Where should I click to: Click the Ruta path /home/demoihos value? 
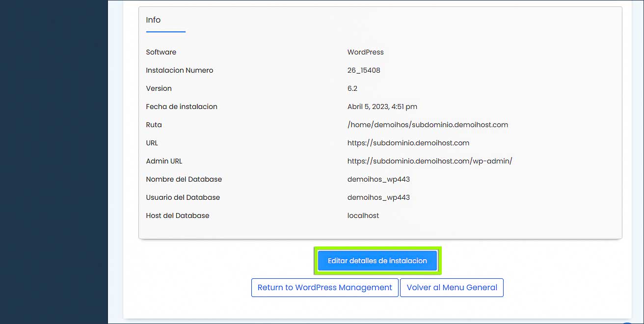pyautogui.click(x=427, y=125)
